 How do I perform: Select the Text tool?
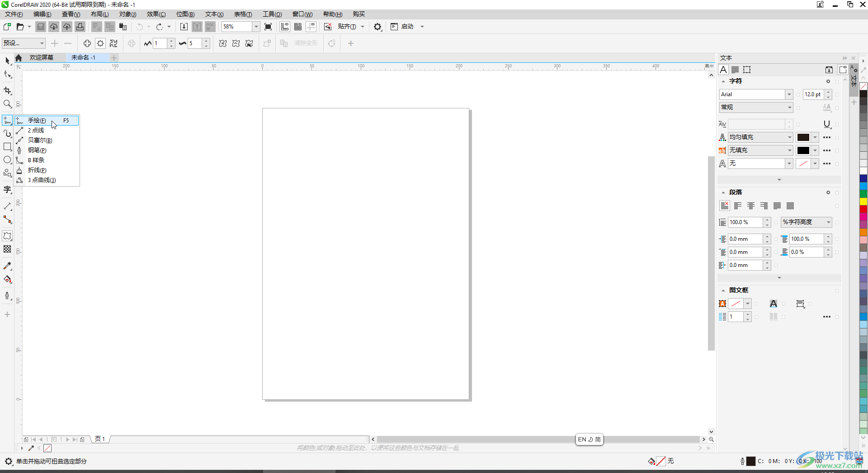click(x=7, y=189)
